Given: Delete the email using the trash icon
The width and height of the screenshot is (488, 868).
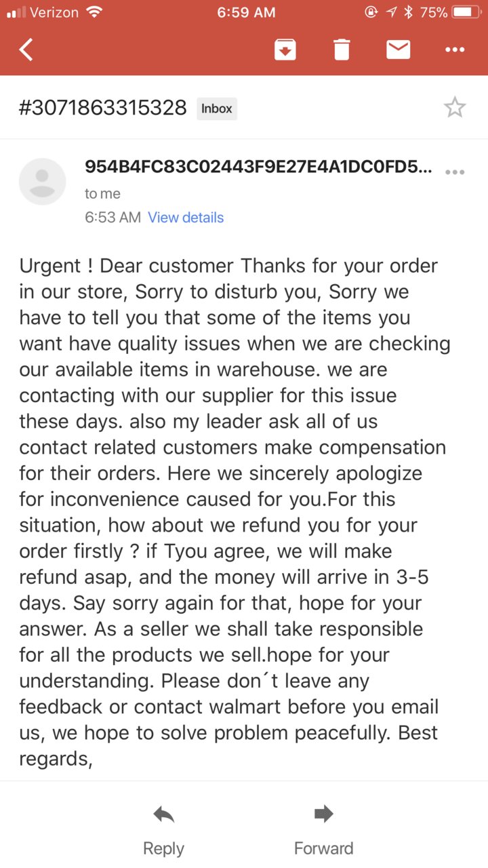Looking at the screenshot, I should point(342,50).
